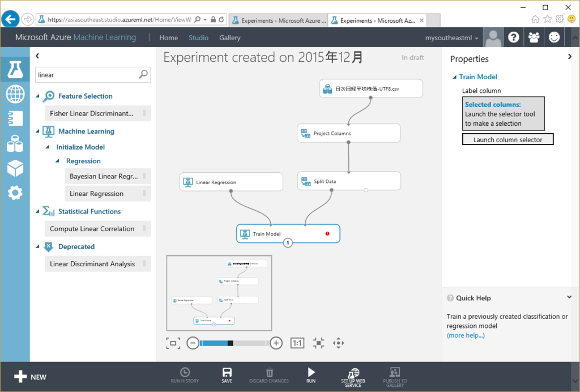The image size is (580, 392).
Task: Click the feedback smiley icon in header
Action: pos(554,37)
